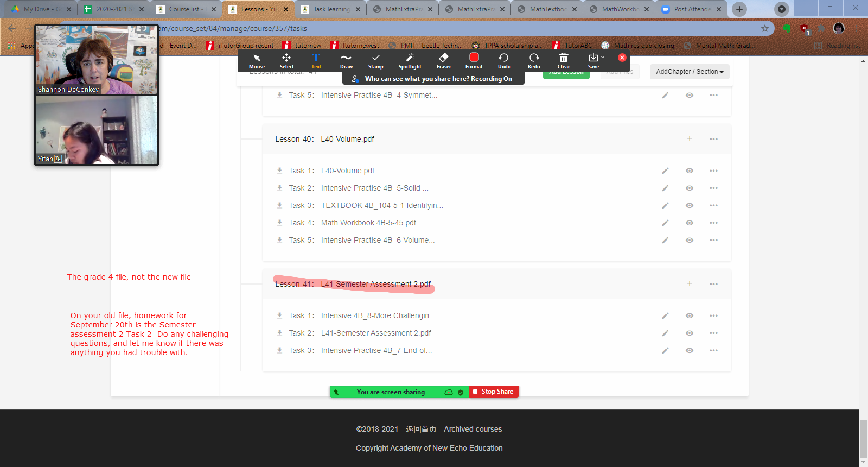
Task: Toggle visibility of Task 5 4B_4-Symmet
Action: (x=690, y=95)
